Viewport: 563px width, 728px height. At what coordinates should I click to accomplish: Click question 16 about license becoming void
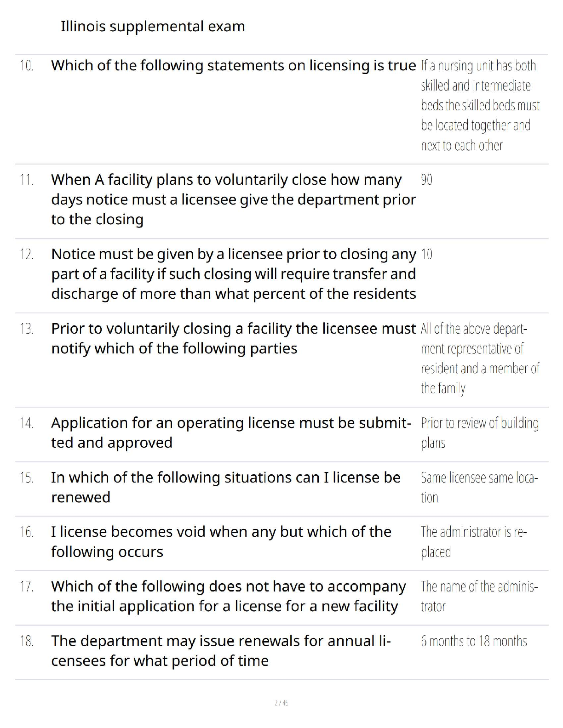click(221, 542)
